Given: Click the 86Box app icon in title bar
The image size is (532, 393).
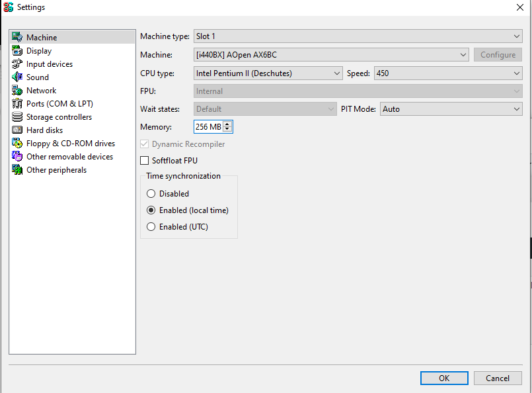Looking at the screenshot, I should (8, 7).
